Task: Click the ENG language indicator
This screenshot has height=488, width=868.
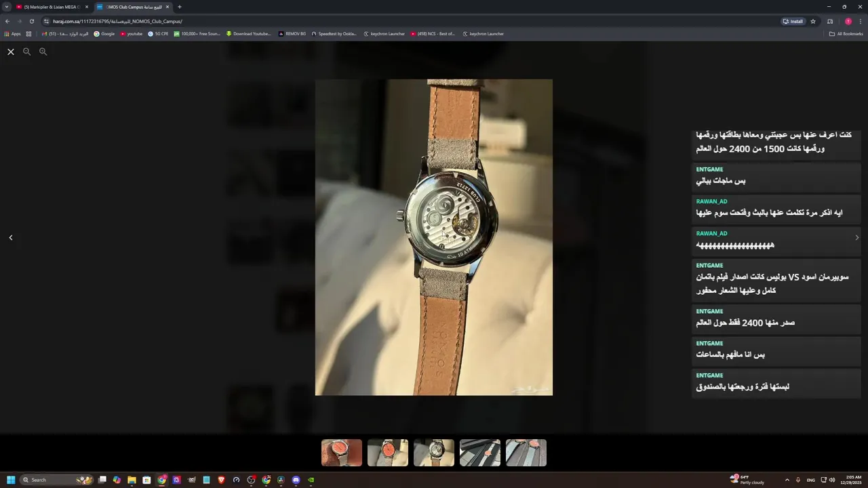Action: [x=810, y=480]
